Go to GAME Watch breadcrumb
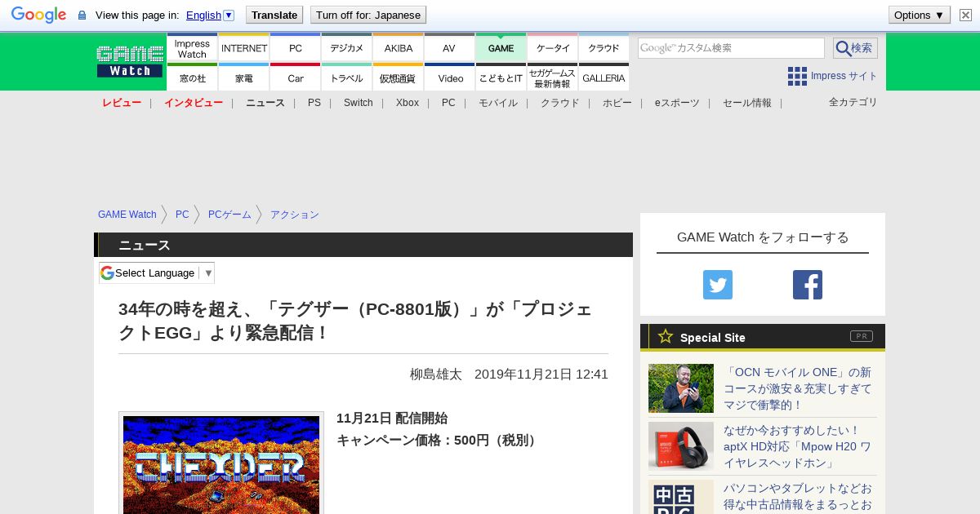The image size is (980, 514). 127,215
